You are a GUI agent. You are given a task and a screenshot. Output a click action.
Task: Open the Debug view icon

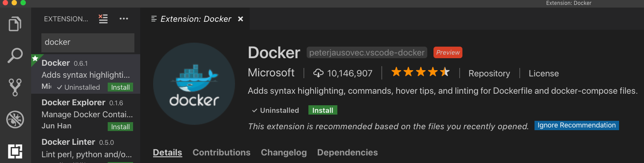(x=15, y=119)
